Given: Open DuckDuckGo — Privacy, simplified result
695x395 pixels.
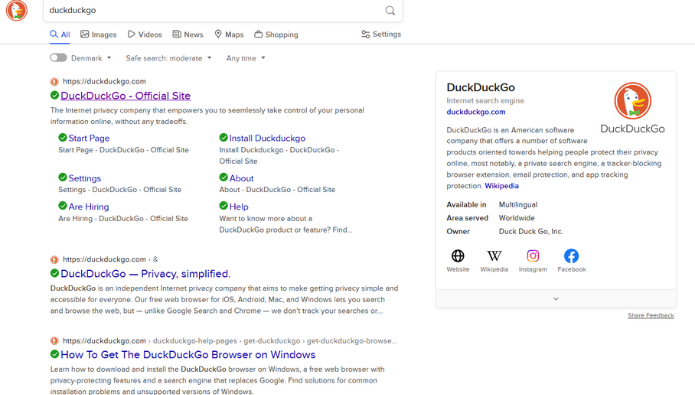Looking at the screenshot, I should (145, 274).
